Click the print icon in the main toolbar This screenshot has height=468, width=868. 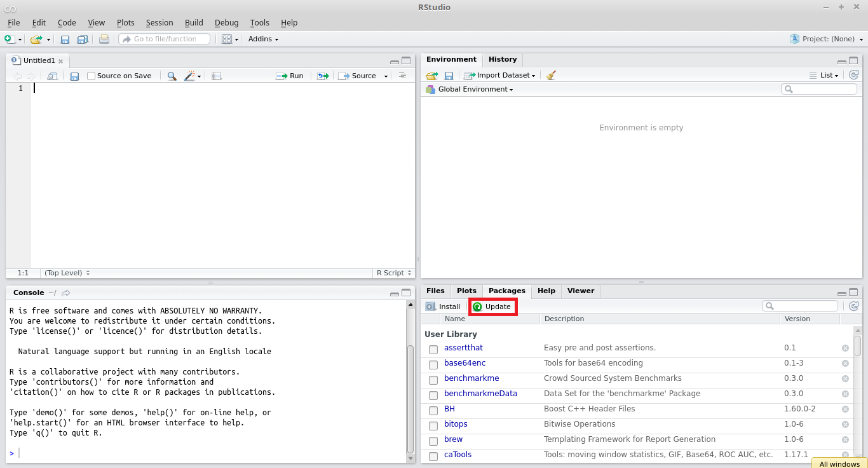pos(104,39)
